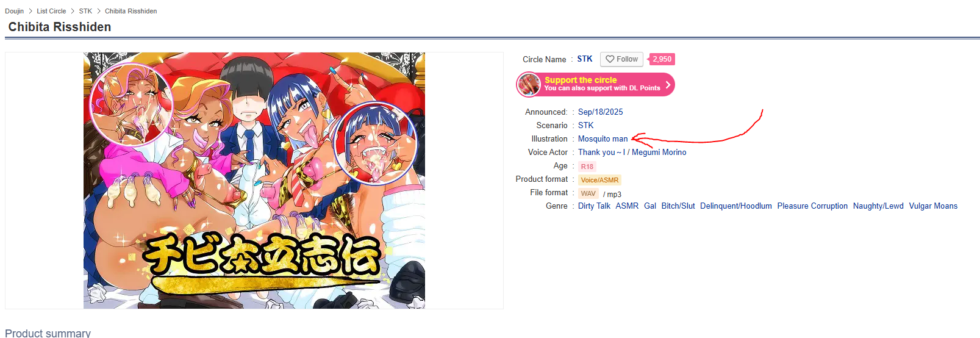This screenshot has height=338, width=980.
Task: Open the Support the circle banner
Action: coord(596,85)
